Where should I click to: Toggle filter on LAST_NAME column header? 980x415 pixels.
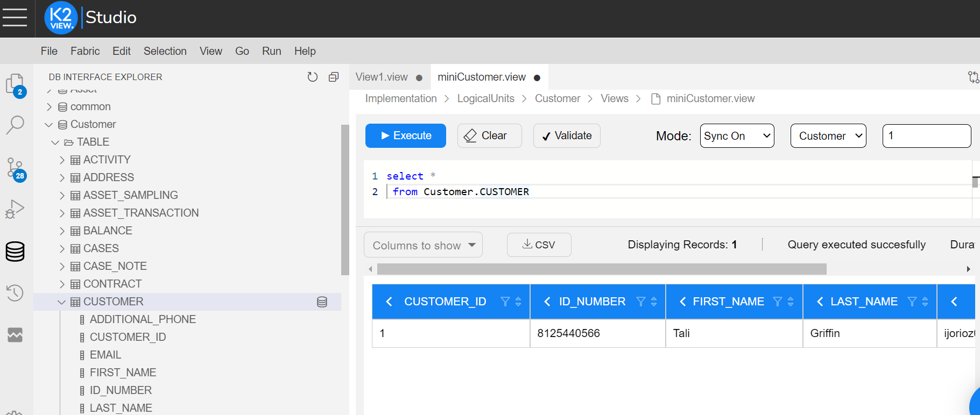point(912,302)
